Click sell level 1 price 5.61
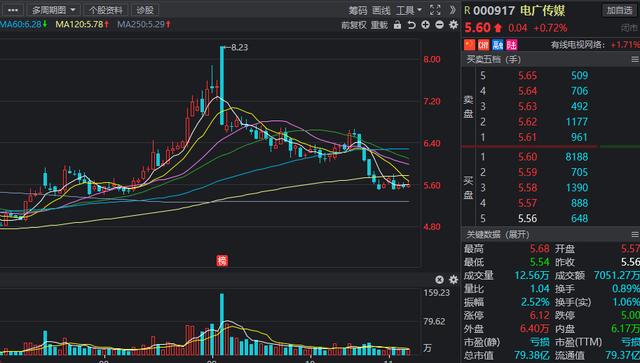This screenshot has width=640, height=363. tap(527, 137)
